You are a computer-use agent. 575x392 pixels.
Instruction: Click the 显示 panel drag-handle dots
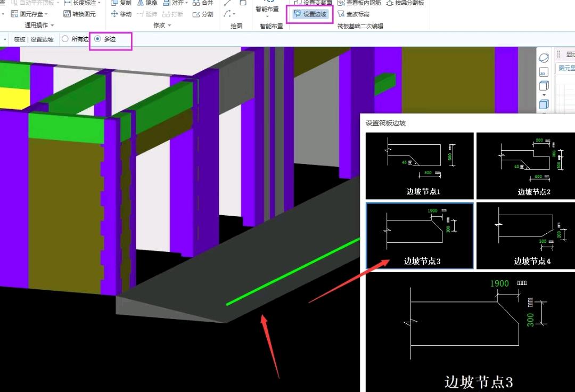pyautogui.click(x=558, y=54)
